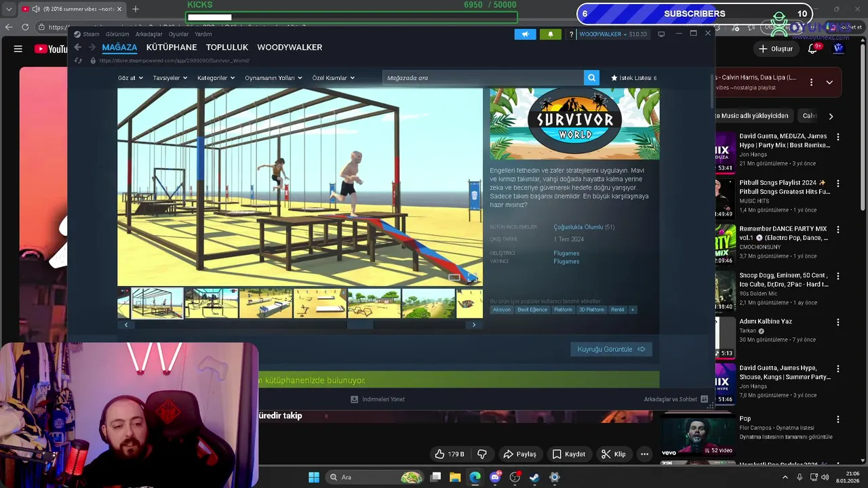Click the Flugames developer link
Screen dimensions: 868x488
[x=566, y=253]
